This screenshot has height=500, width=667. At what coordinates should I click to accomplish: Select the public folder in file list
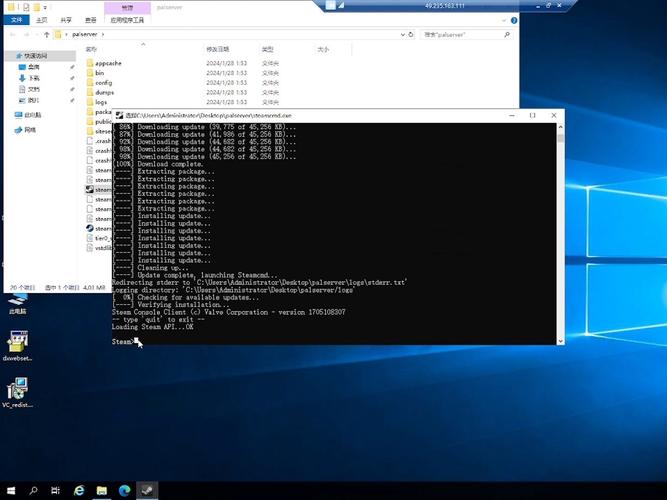coord(99,122)
